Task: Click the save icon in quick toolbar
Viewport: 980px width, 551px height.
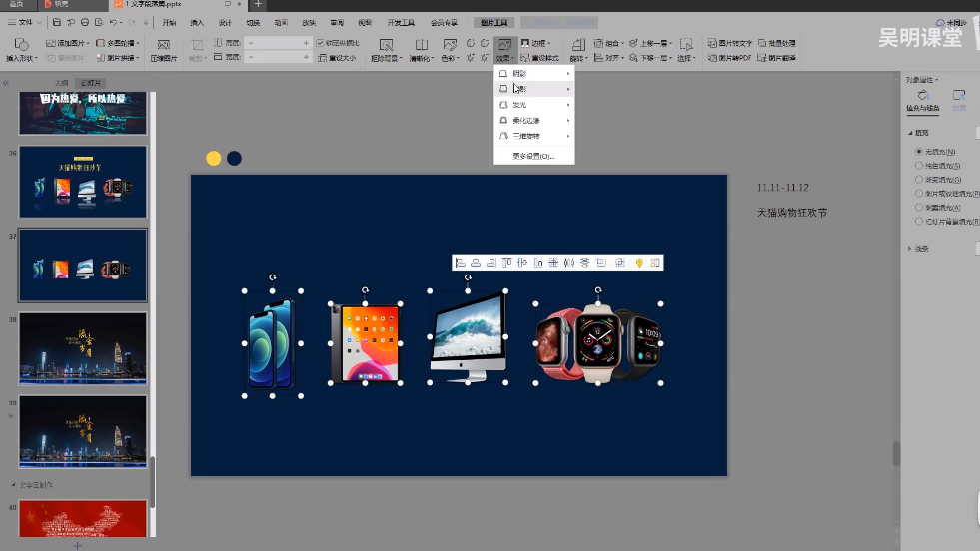Action: [57, 23]
